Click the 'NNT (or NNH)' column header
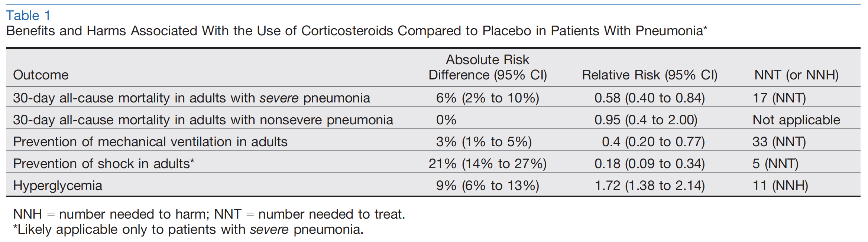The width and height of the screenshot is (868, 242). 796,75
